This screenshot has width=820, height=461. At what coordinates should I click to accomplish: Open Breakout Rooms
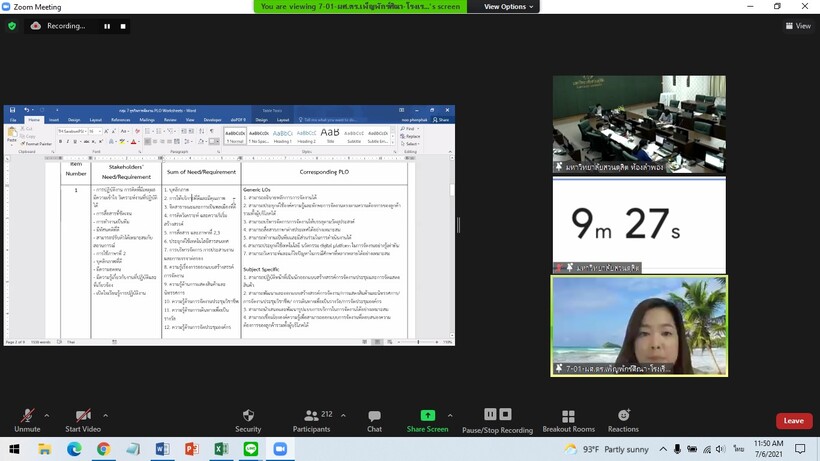pyautogui.click(x=568, y=420)
